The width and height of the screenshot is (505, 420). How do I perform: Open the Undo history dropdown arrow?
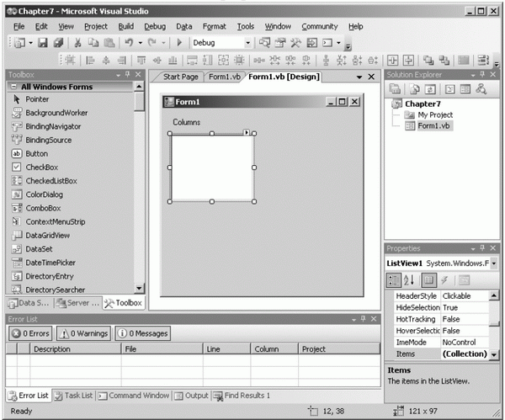(x=141, y=43)
